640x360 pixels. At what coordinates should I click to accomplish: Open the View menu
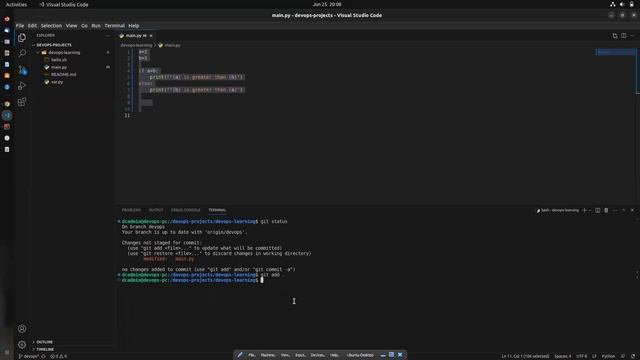(71, 25)
